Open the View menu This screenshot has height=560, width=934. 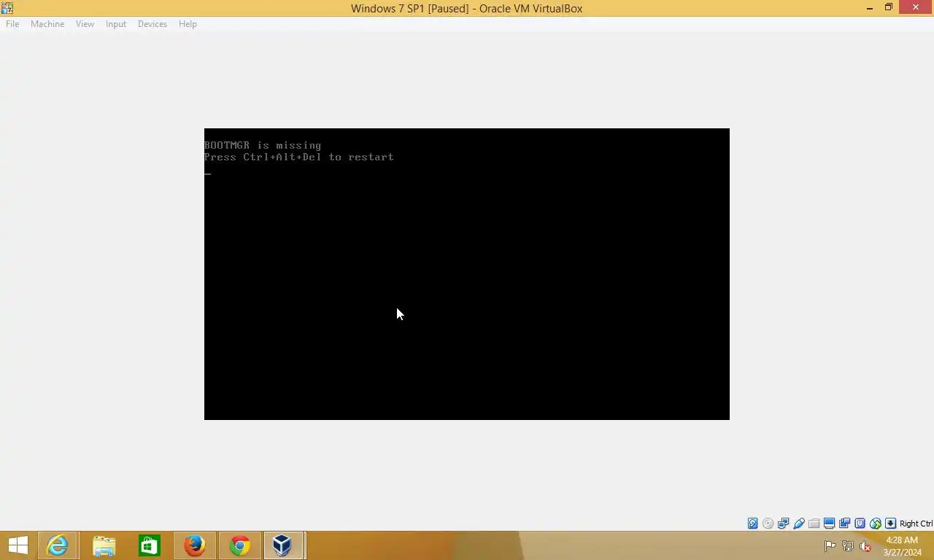[85, 24]
